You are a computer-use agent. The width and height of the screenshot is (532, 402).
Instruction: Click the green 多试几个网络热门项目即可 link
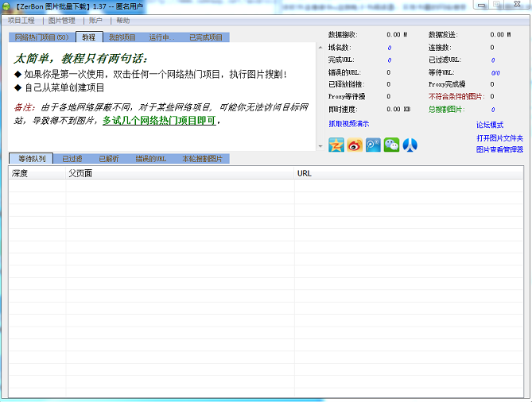click(x=159, y=121)
